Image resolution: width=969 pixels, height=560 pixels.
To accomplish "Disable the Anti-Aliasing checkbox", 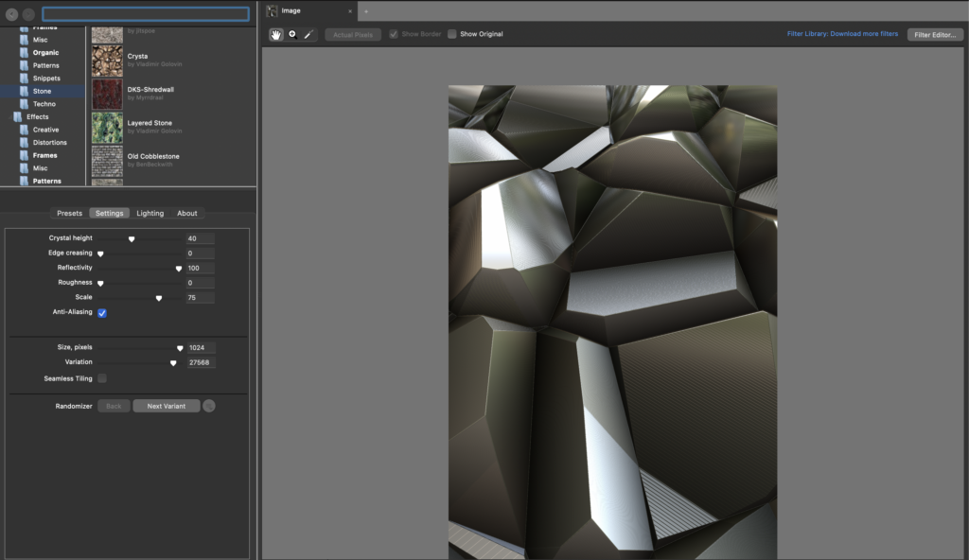I will click(x=102, y=312).
